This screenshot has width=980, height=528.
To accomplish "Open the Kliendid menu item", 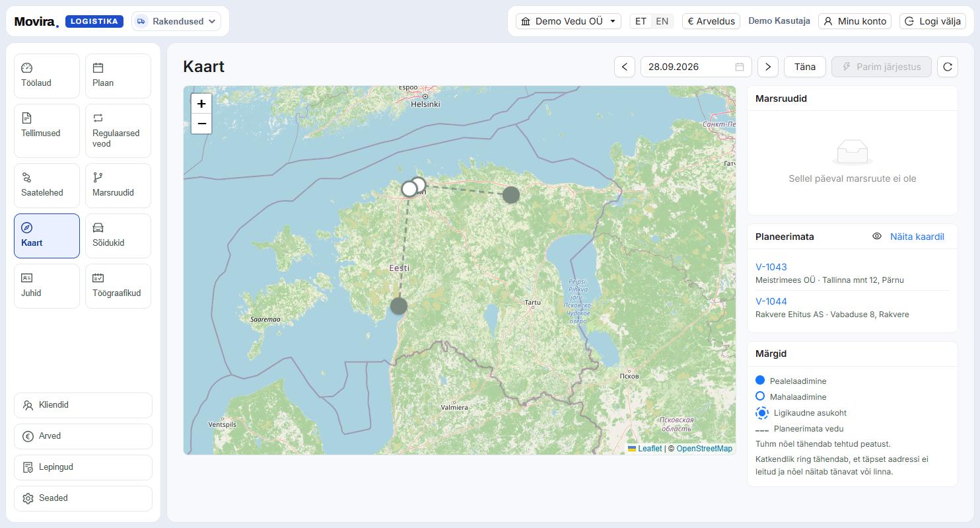I will (x=83, y=405).
